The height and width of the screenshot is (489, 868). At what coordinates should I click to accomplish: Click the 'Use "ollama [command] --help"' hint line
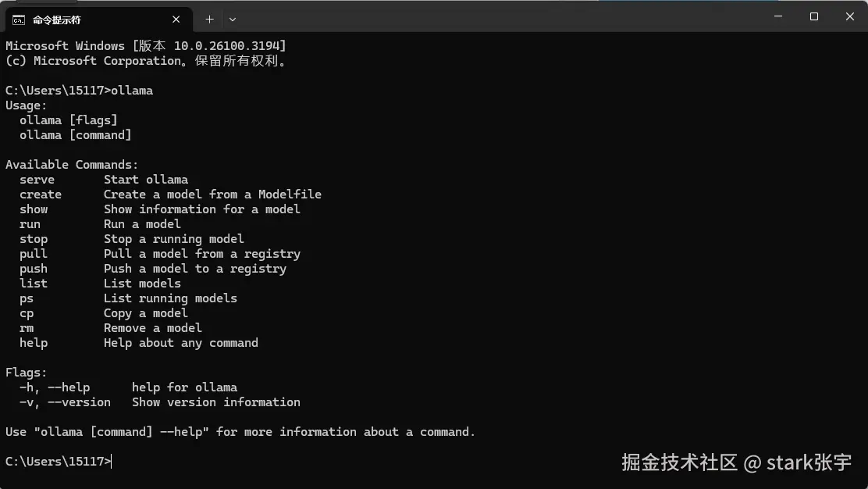pos(240,432)
